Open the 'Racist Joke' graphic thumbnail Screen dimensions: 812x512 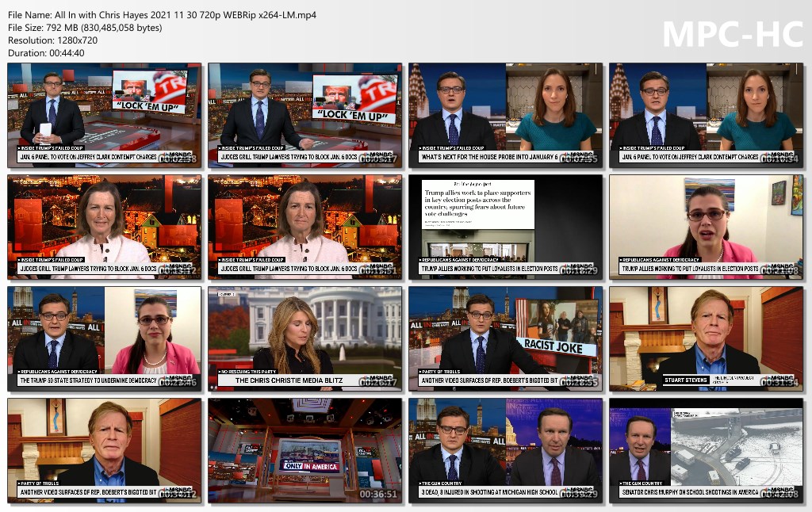tap(505, 338)
